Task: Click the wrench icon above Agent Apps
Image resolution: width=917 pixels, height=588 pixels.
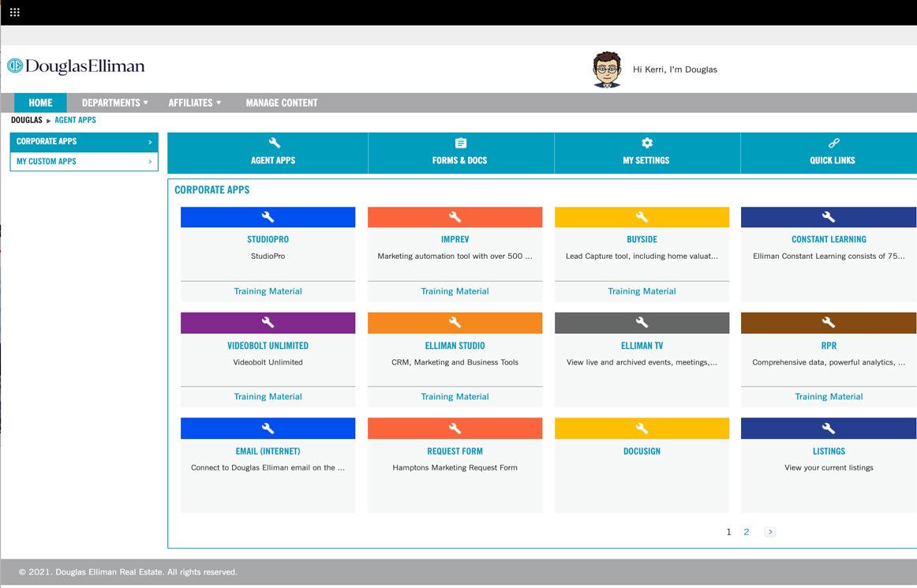Action: [x=274, y=143]
